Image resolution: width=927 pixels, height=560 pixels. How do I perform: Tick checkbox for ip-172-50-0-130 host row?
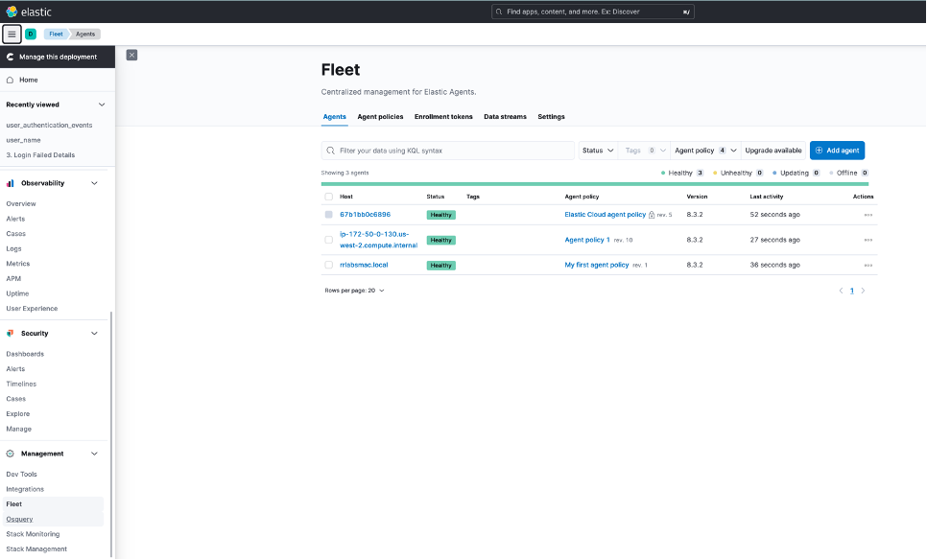(x=329, y=240)
